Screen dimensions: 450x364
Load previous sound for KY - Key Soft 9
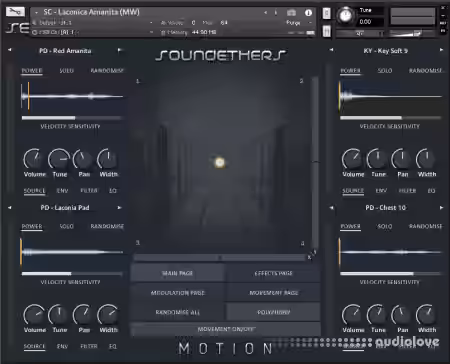(331, 50)
